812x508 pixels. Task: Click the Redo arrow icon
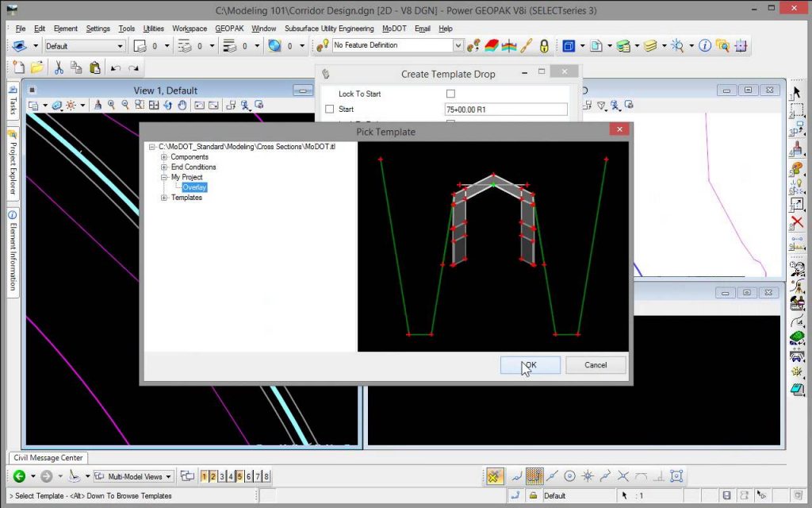tap(133, 68)
